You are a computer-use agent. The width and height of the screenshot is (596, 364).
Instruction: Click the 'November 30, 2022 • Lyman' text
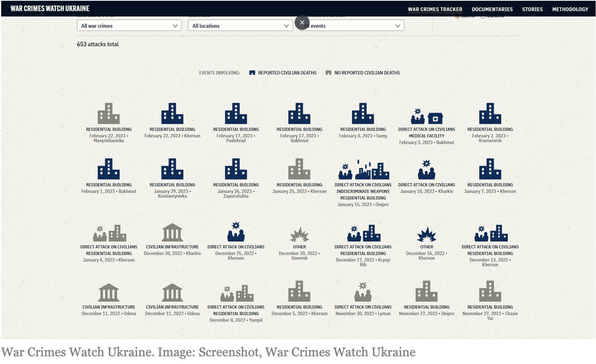[363, 313]
